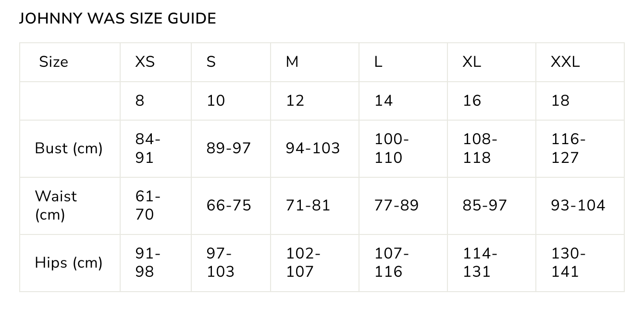Click the Johnny Was Size Guide heading
The width and height of the screenshot is (644, 320).
118,19
